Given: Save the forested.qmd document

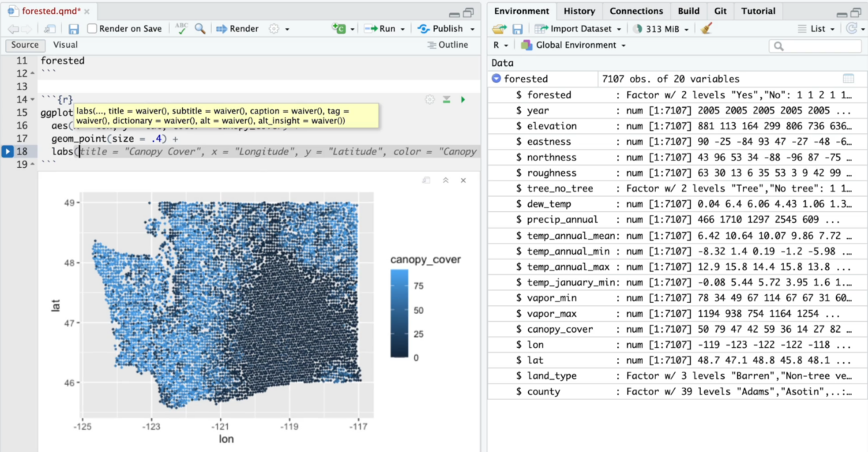Looking at the screenshot, I should pos(74,29).
